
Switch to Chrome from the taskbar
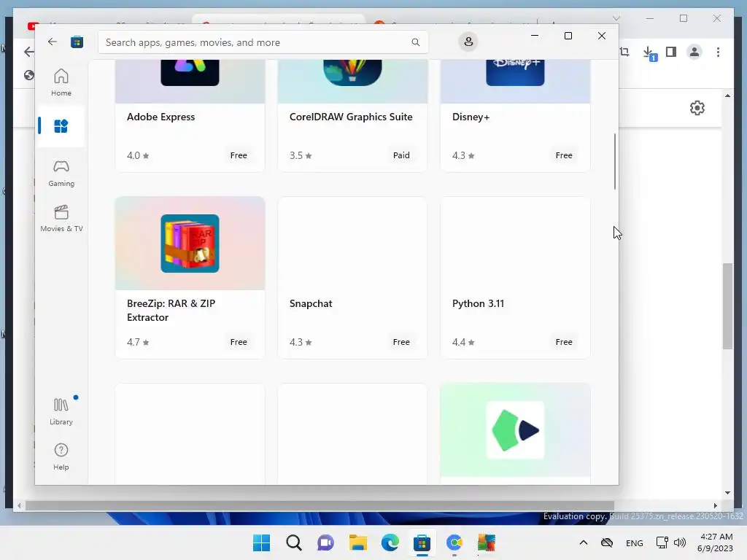coord(454,542)
